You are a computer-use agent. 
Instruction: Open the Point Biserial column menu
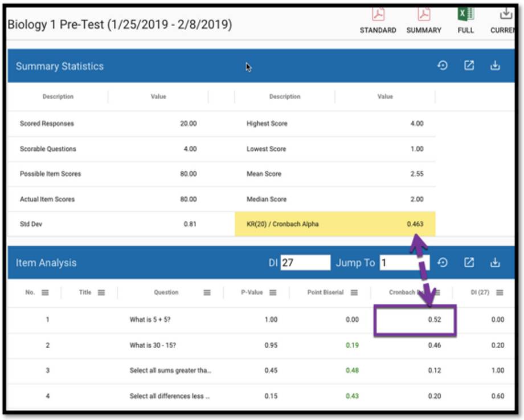pyautogui.click(x=354, y=293)
